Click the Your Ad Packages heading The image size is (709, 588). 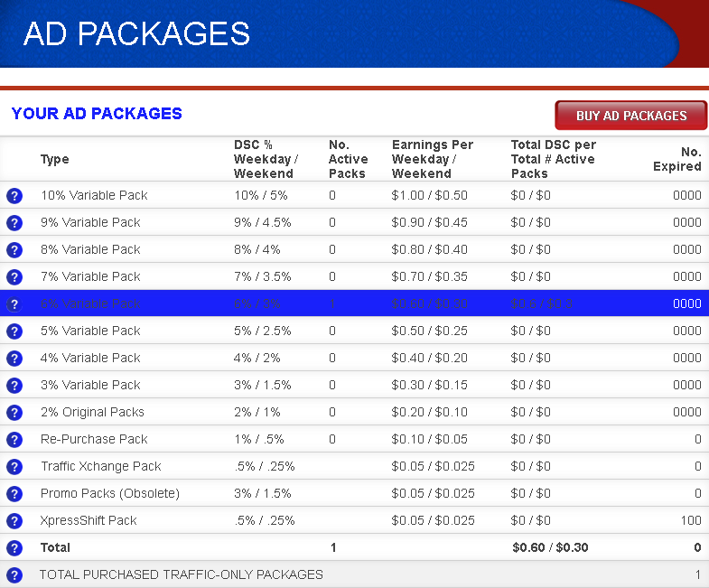[97, 114]
